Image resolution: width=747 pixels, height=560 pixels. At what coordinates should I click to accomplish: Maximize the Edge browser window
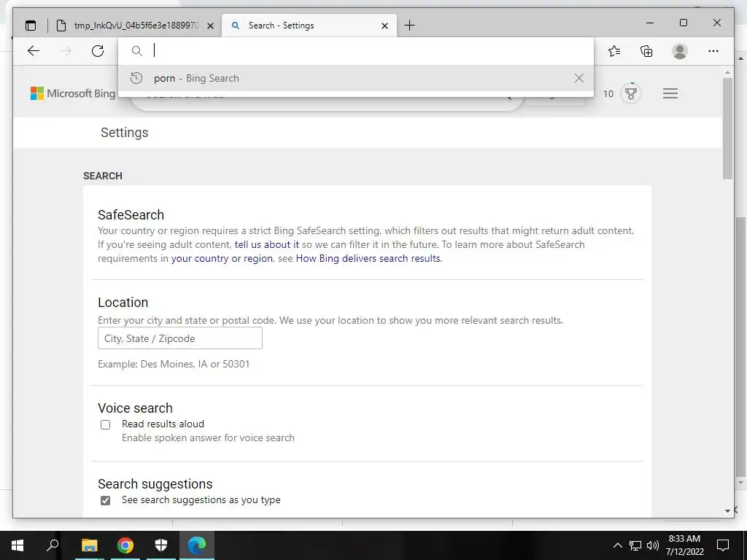coord(683,23)
